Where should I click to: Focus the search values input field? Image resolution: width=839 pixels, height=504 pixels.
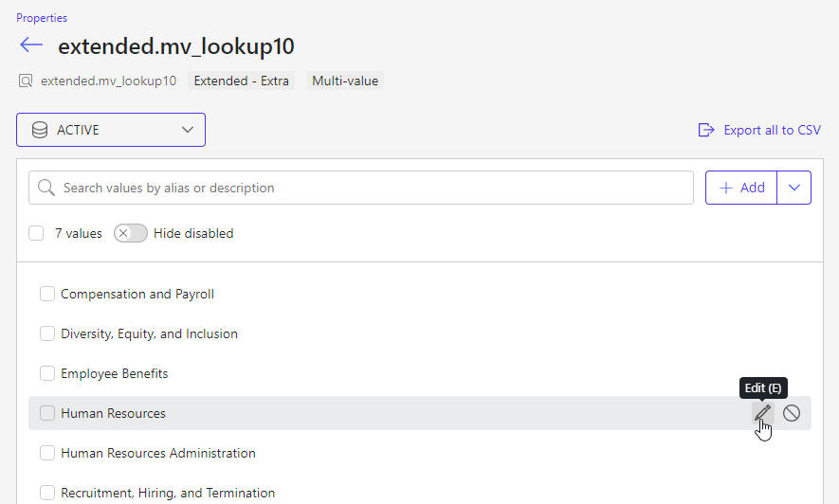click(370, 188)
